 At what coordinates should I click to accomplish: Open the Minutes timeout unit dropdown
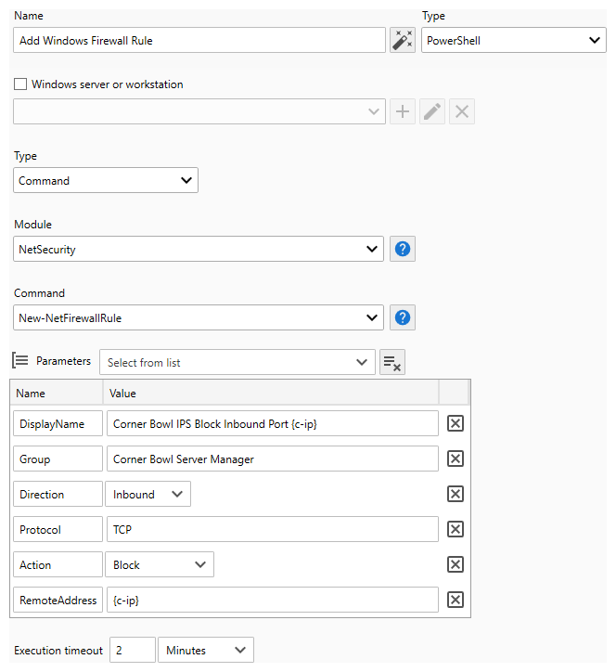pos(206,650)
